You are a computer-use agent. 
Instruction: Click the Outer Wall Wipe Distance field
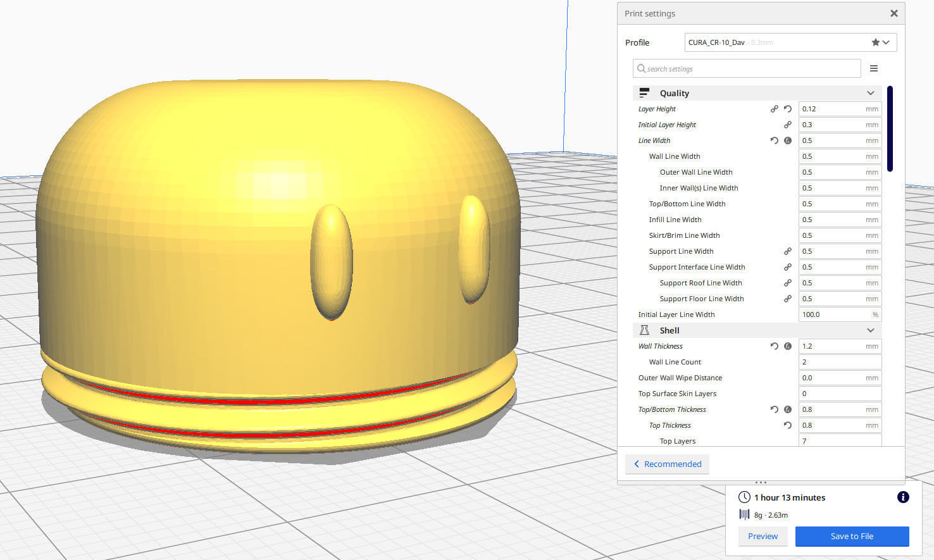[840, 378]
